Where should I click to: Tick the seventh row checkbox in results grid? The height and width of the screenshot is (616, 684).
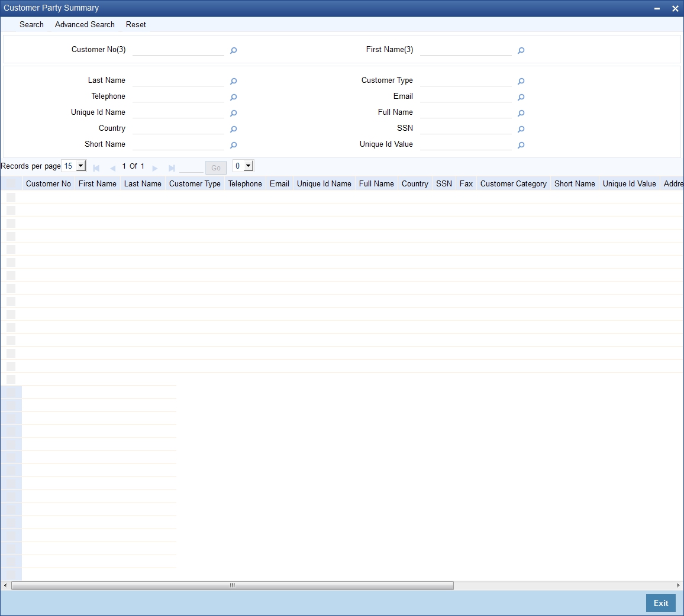[x=11, y=275]
